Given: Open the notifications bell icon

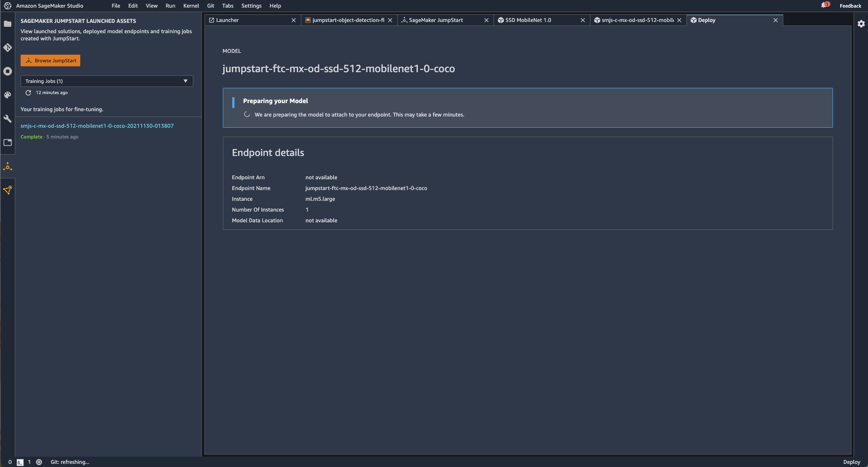Looking at the screenshot, I should click(x=825, y=5).
